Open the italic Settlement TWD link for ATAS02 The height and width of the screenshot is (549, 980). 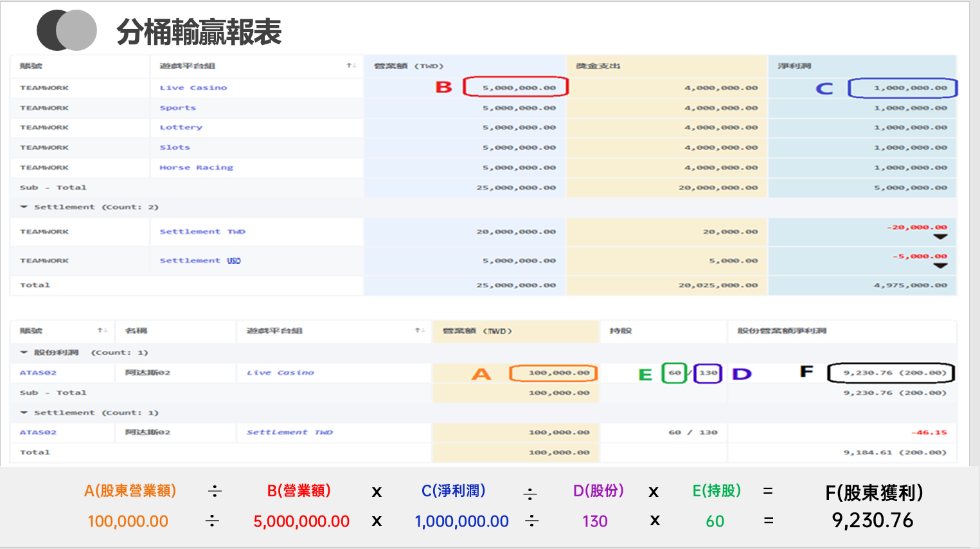click(290, 432)
